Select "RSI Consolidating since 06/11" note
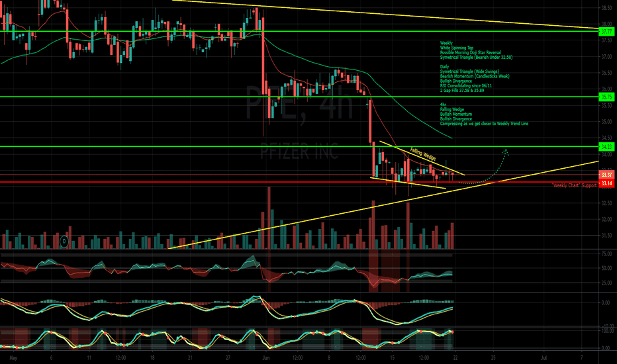Image resolution: width=617 pixels, height=364 pixels. 466,86
